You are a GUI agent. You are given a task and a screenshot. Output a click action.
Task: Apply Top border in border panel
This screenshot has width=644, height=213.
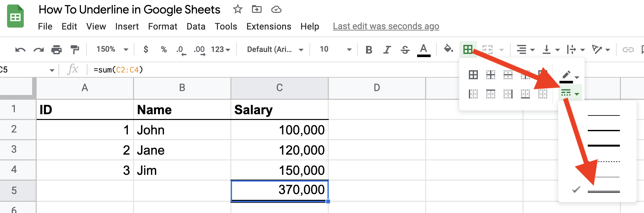(491, 94)
